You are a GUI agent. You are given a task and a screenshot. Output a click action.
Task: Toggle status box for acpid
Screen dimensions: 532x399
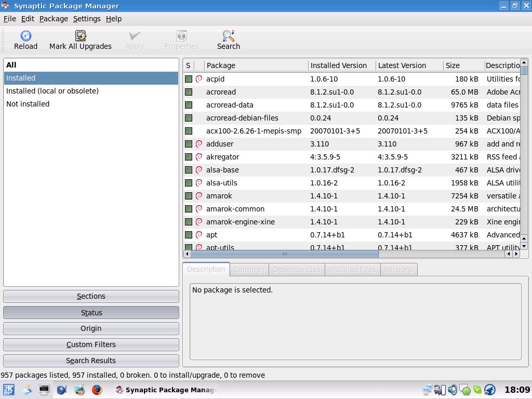pos(189,79)
